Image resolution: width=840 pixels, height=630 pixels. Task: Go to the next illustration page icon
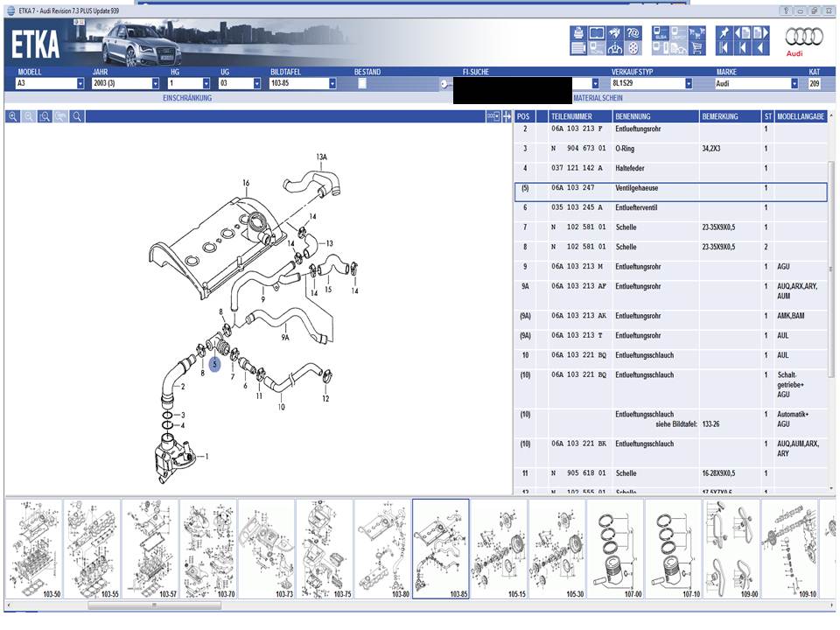point(760,32)
